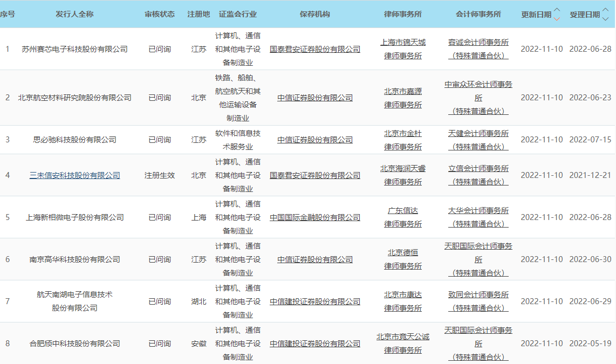Image resolution: width=616 pixels, height=364 pixels.
Task: Click the 2022-05-19 acceptance date
Action: (x=590, y=343)
